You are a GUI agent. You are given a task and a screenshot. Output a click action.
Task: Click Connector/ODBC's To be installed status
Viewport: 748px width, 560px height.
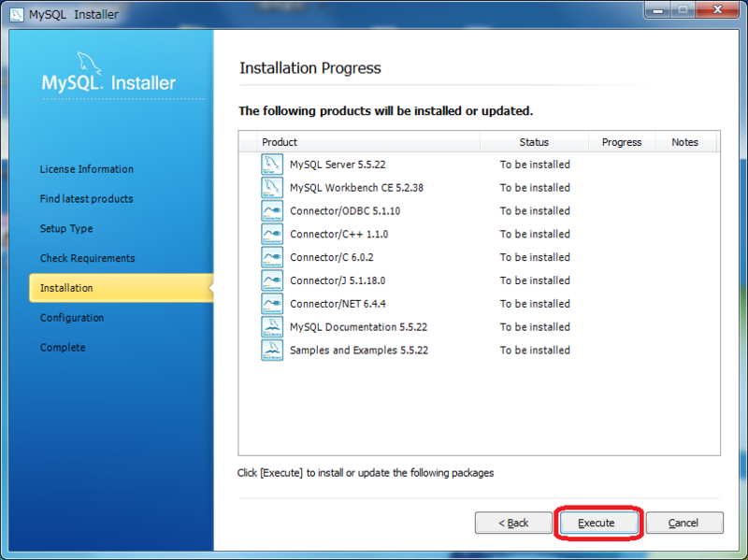[x=535, y=211]
